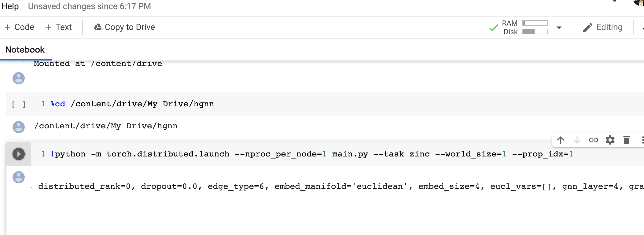Copy a link to the selected cell
The height and width of the screenshot is (235, 644).
(x=593, y=140)
